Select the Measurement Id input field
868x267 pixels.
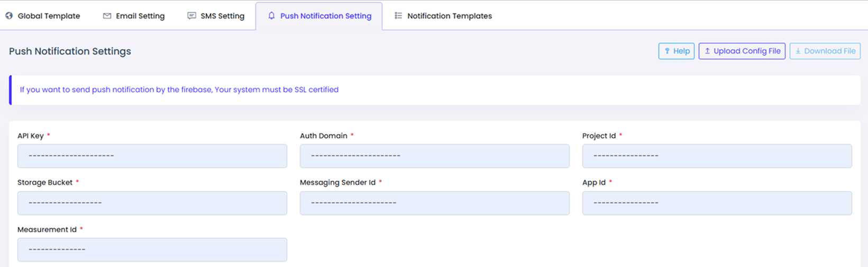click(x=152, y=250)
